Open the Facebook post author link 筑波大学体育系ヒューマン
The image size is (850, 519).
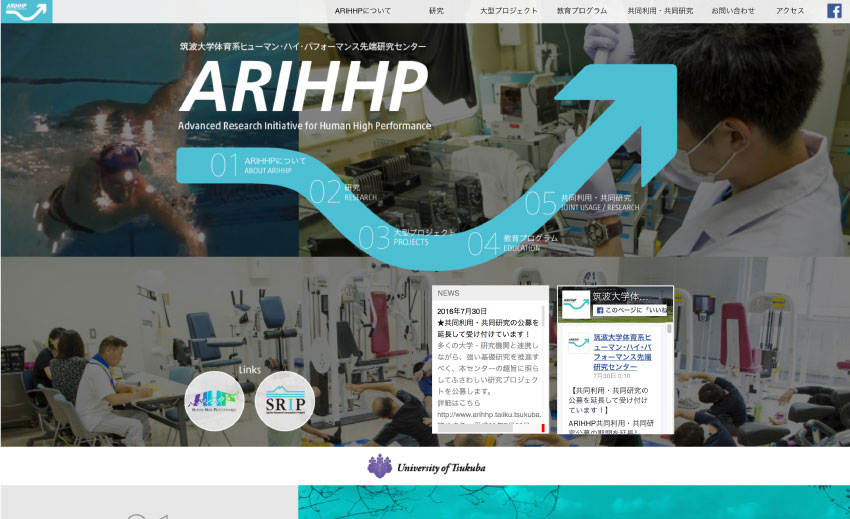coord(622,352)
